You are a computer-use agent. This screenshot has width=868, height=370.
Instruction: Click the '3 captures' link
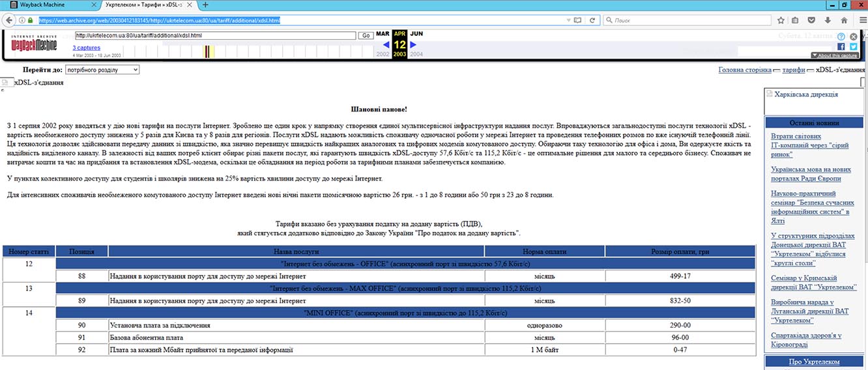(x=86, y=48)
